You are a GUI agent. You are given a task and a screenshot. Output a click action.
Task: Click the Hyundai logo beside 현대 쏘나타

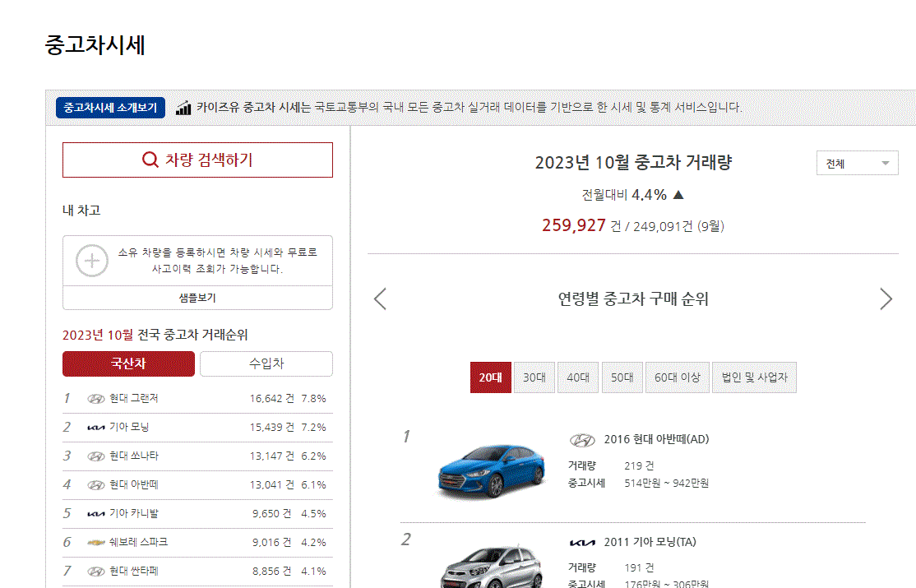click(x=96, y=456)
